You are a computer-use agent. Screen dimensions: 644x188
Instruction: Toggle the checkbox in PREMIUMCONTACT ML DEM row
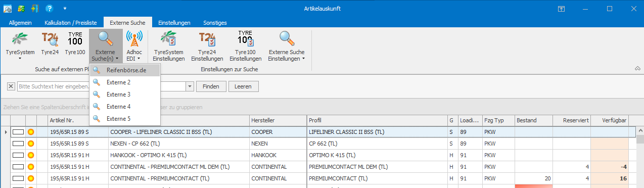[x=18, y=167]
